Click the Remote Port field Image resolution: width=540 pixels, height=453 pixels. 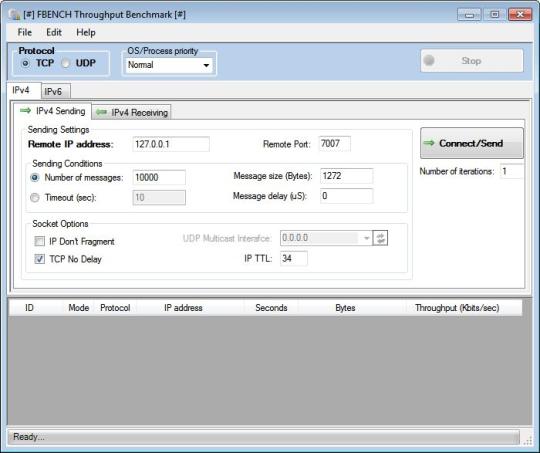click(x=335, y=144)
